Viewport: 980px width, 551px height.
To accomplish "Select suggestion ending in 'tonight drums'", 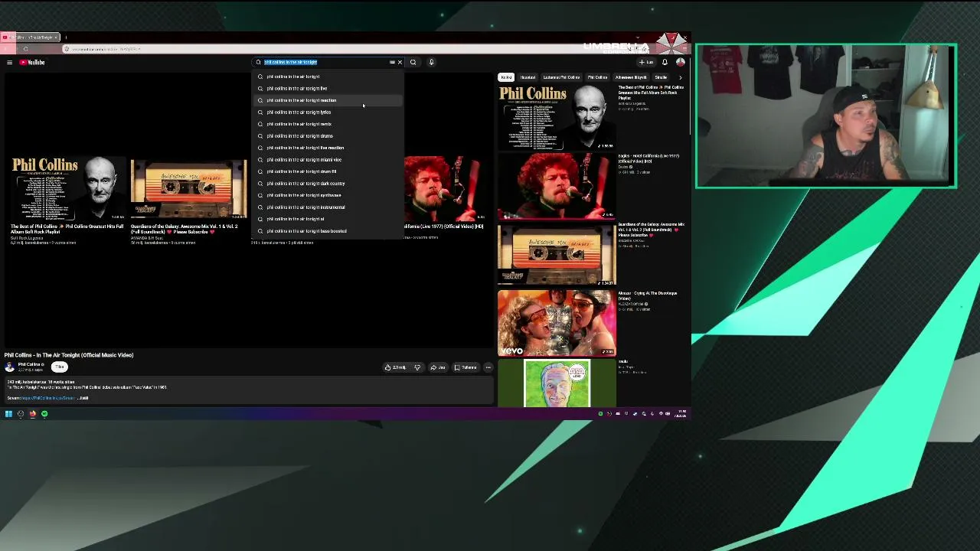I will tap(328, 135).
